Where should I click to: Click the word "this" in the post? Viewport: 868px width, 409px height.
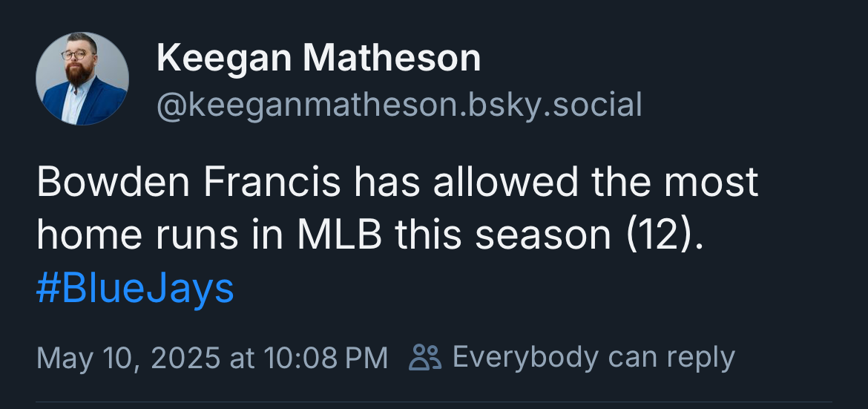[x=430, y=236]
